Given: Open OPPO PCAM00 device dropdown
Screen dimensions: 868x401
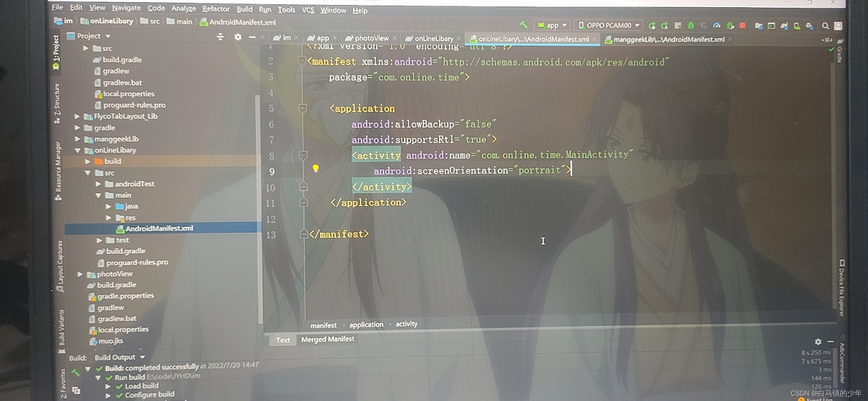Looking at the screenshot, I should coord(608,25).
